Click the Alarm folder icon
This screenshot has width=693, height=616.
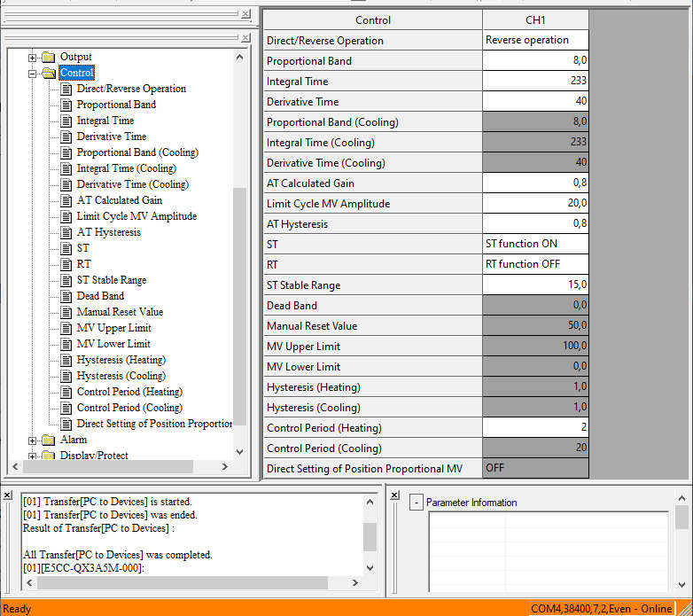click(49, 441)
